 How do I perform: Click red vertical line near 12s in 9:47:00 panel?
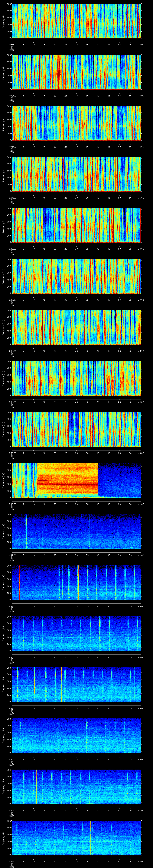pyautogui.click(x=37, y=838)
